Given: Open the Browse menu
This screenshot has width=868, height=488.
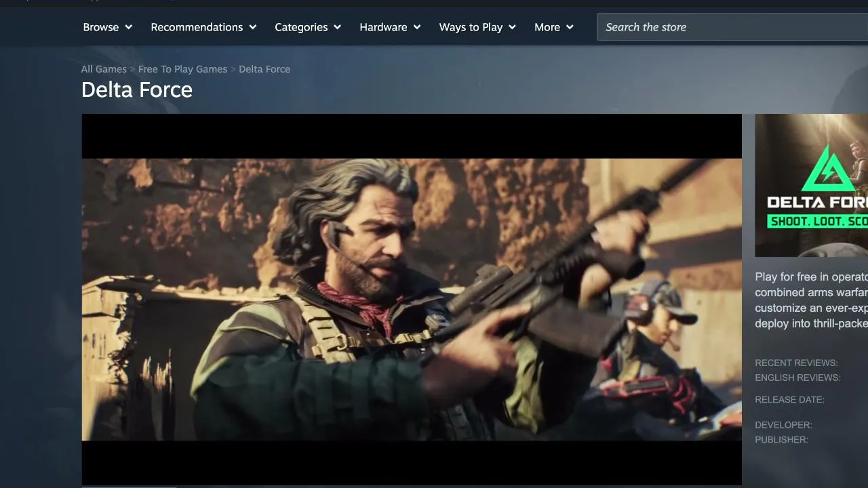Looking at the screenshot, I should [107, 27].
